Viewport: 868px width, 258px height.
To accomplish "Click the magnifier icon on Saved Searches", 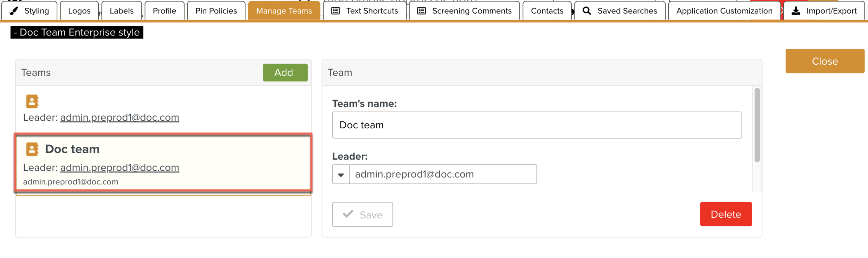I will coord(586,11).
